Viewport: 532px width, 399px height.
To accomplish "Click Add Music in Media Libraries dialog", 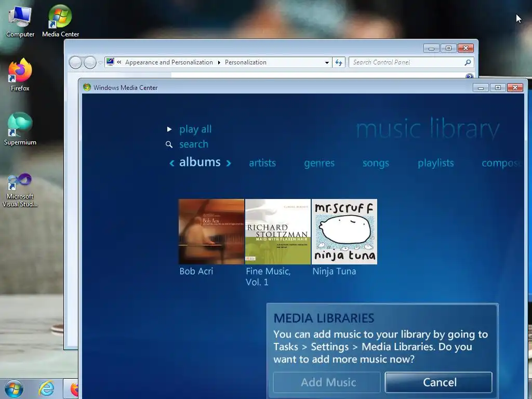I will [x=327, y=382].
